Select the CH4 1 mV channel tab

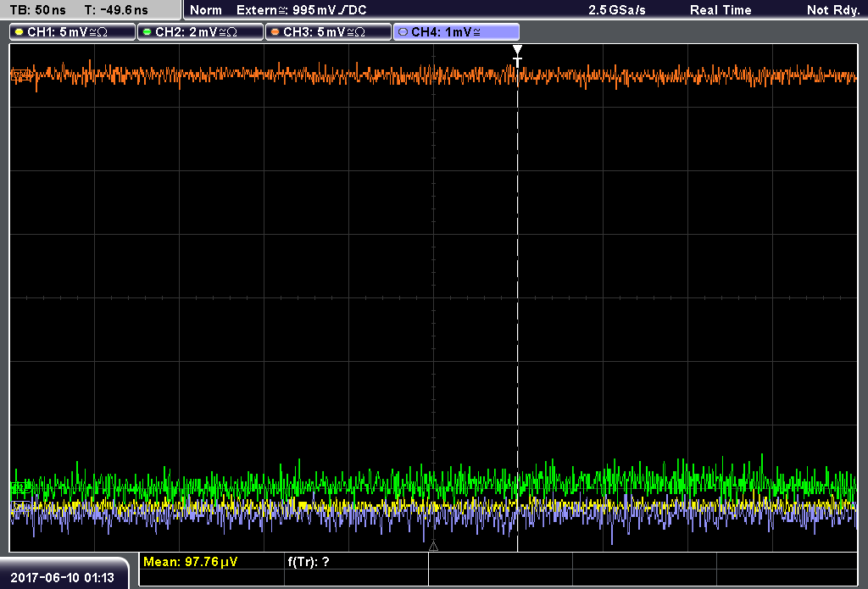coord(456,32)
